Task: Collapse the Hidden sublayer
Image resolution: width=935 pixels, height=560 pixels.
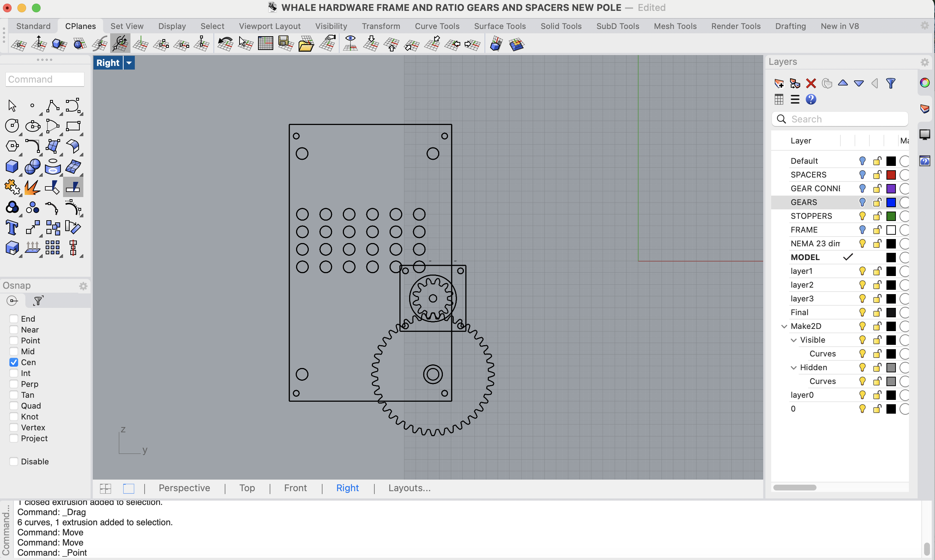Action: [x=793, y=368]
